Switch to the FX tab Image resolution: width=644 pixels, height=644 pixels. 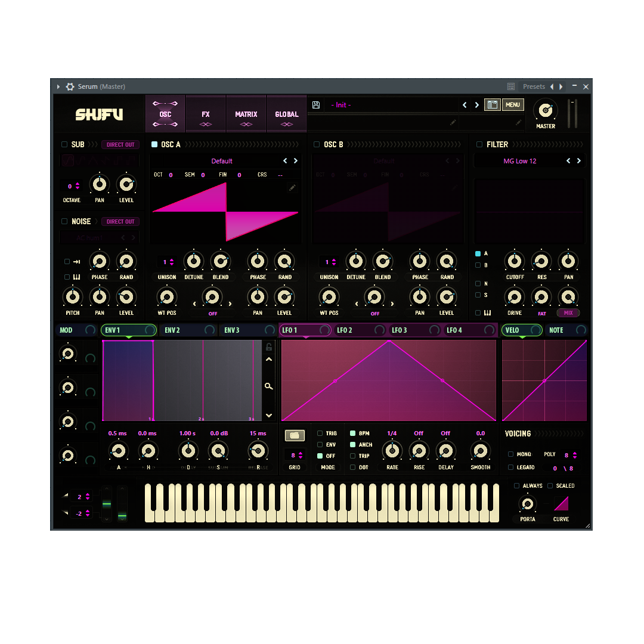coord(205,113)
